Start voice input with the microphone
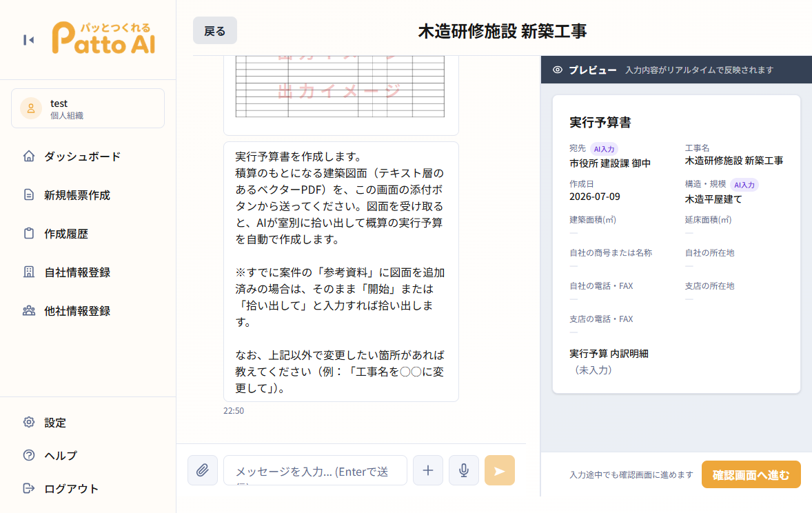Screen dimensions: 812x513 (463, 470)
